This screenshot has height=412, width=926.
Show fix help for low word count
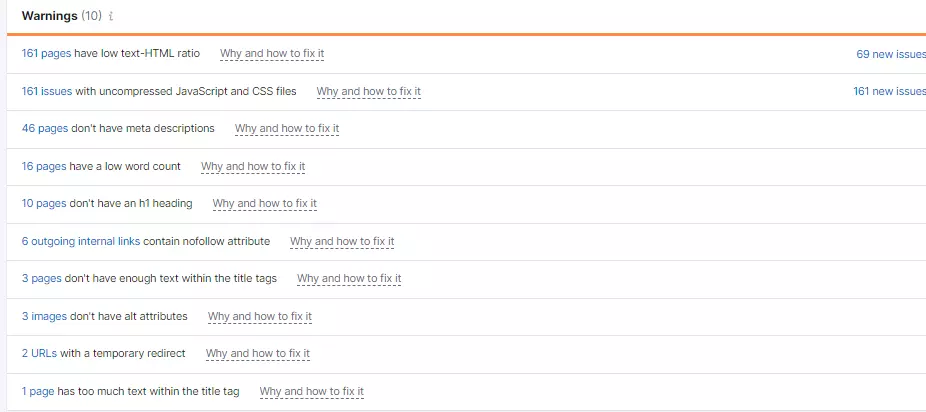pyautogui.click(x=253, y=166)
